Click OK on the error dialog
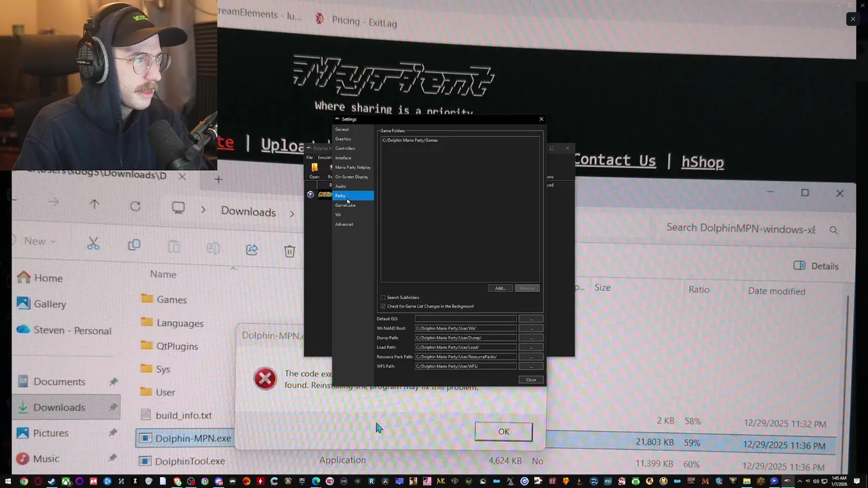Image resolution: width=868 pixels, height=488 pixels. [504, 432]
